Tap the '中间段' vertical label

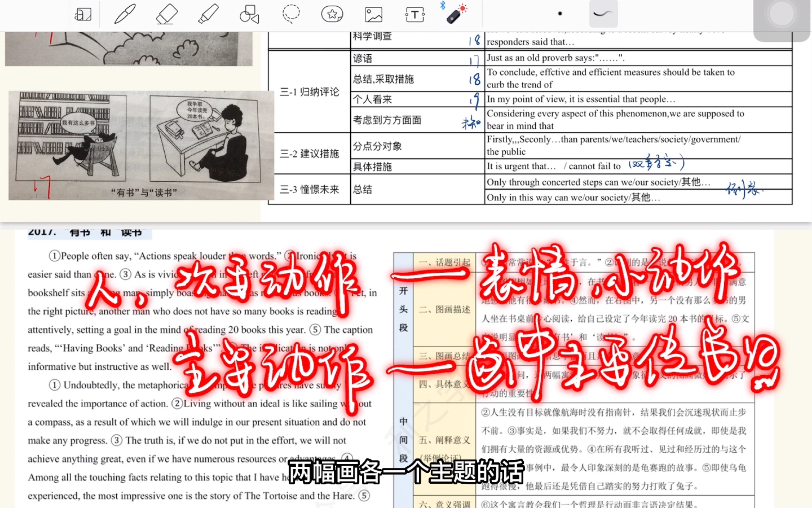click(x=403, y=440)
